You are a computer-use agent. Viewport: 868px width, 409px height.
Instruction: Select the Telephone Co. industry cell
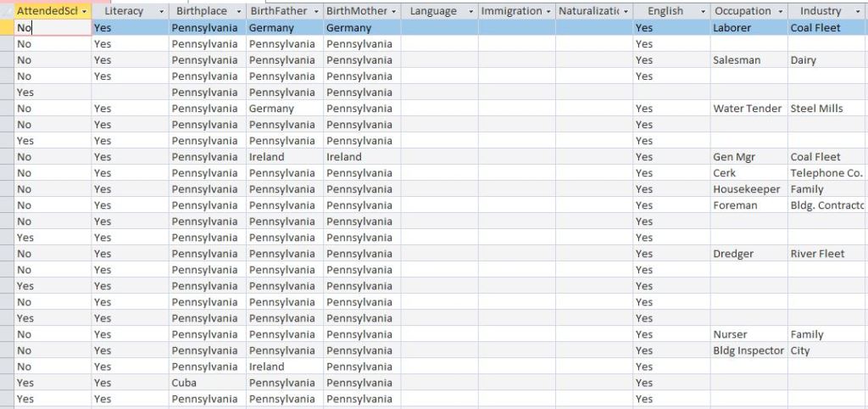pyautogui.click(x=826, y=173)
